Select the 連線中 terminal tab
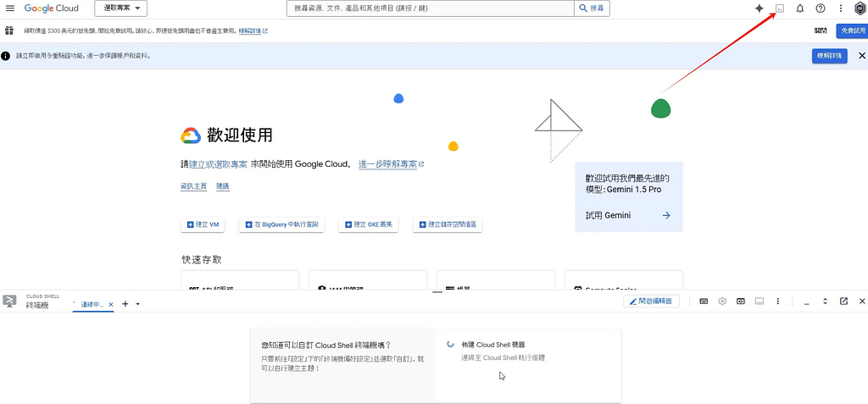This screenshot has width=868, height=404. point(92,304)
